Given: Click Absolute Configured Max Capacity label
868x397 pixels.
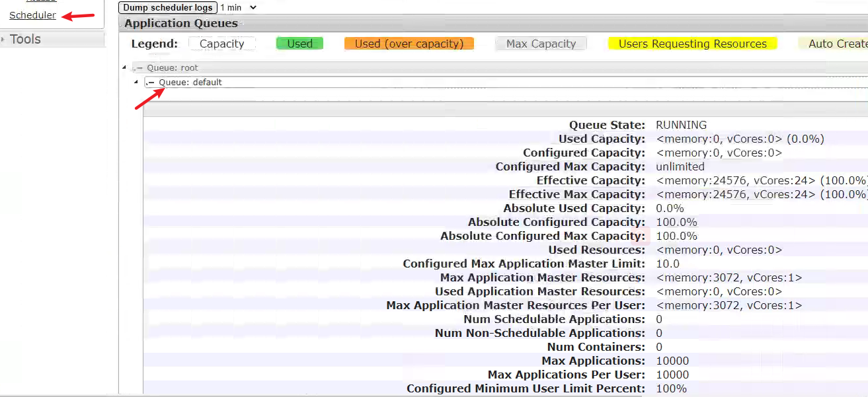Looking at the screenshot, I should point(543,236).
